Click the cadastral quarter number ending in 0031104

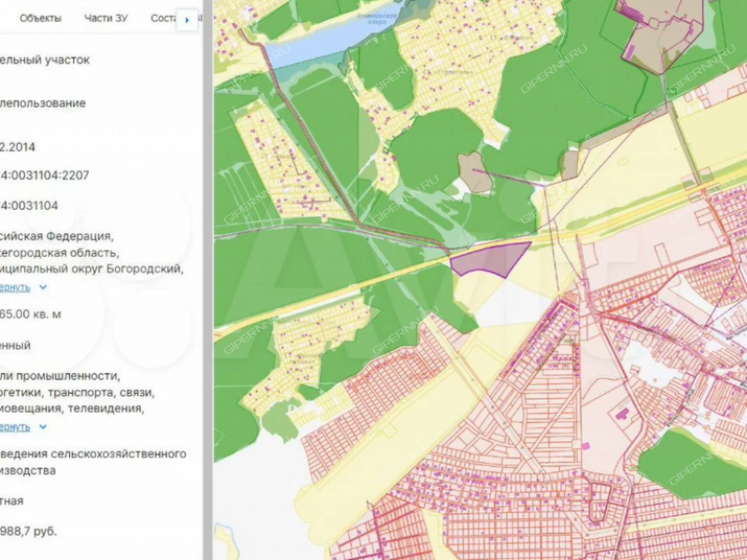[31, 205]
